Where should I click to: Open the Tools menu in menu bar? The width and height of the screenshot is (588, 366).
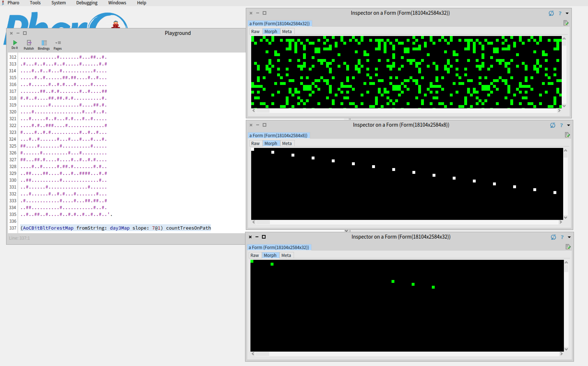(35, 3)
